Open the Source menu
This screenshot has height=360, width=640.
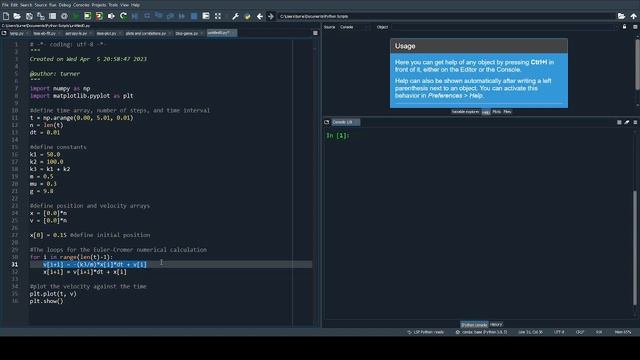tap(40, 5)
